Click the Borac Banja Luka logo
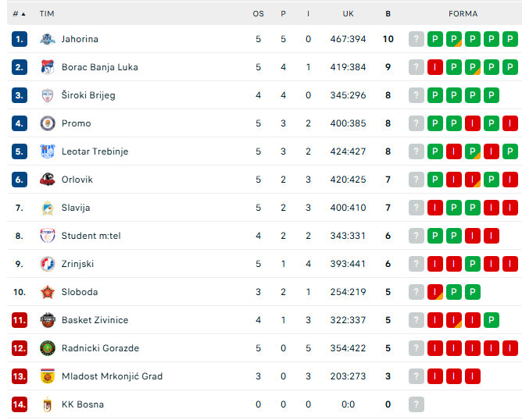The image size is (522, 420). [x=47, y=67]
